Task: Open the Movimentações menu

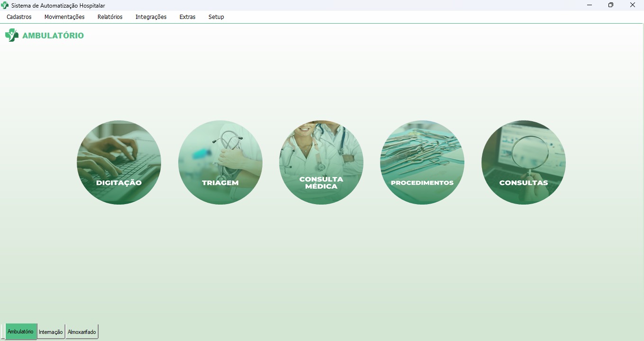Action: click(64, 17)
